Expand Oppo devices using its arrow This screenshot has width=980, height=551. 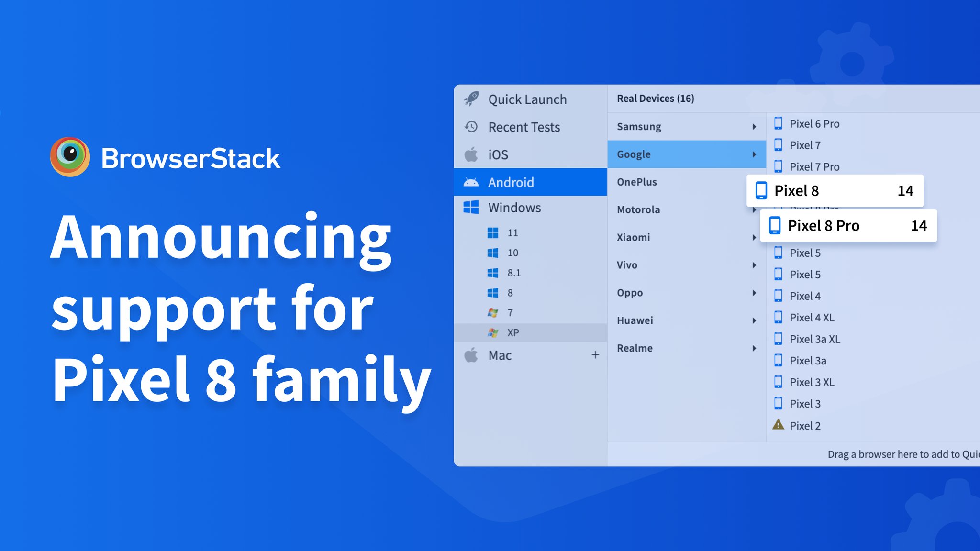click(x=754, y=293)
